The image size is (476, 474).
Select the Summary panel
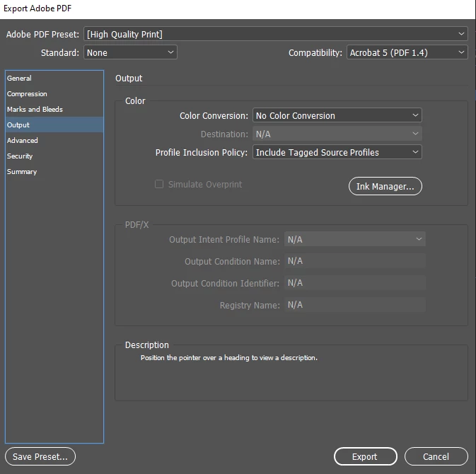54,172
